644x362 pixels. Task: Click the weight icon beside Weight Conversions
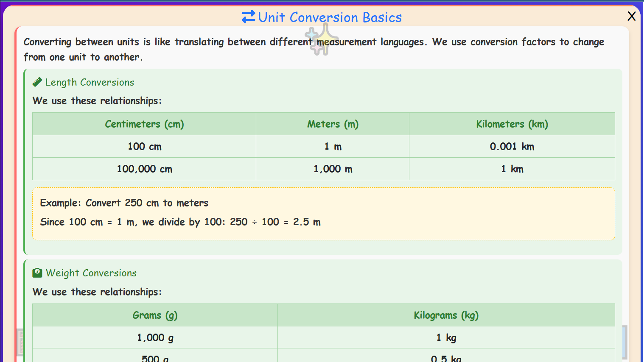point(37,273)
